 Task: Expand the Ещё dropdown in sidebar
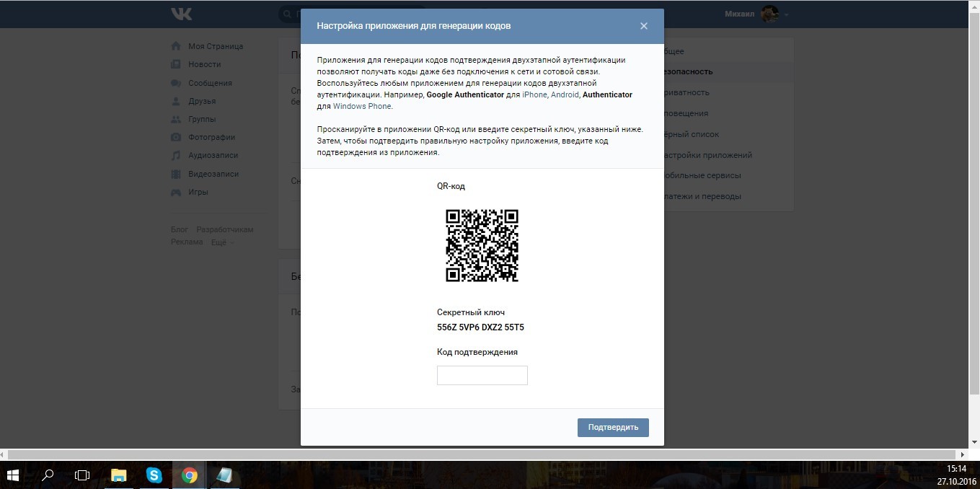[221, 242]
